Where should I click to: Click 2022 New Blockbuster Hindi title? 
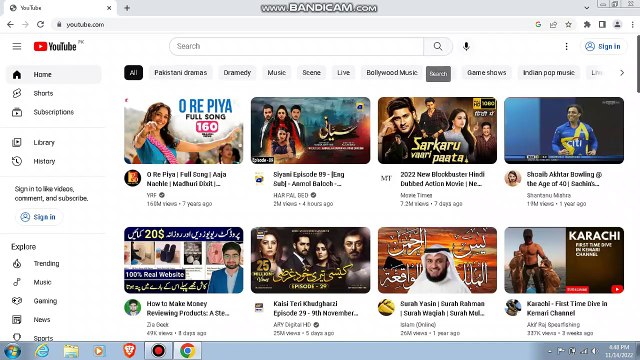tap(442, 179)
